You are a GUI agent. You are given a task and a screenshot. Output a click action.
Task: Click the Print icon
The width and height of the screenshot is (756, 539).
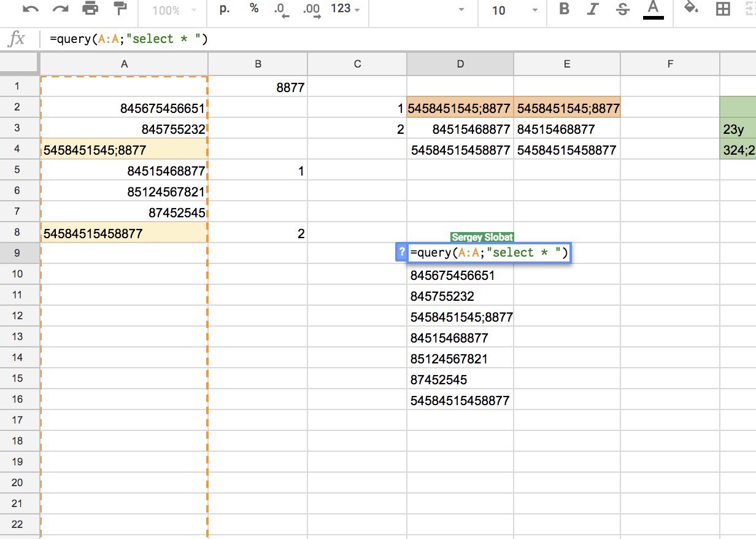click(x=90, y=9)
